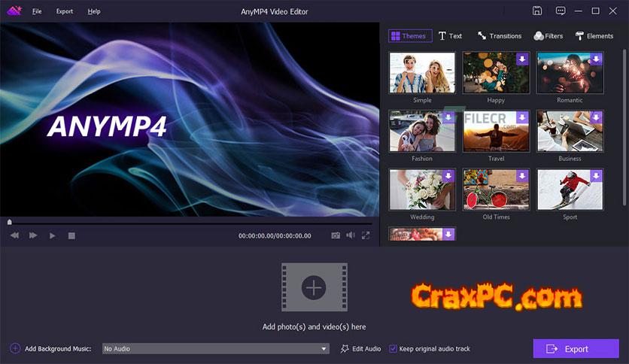Click the rewind playback icon
The width and height of the screenshot is (629, 364).
point(14,235)
